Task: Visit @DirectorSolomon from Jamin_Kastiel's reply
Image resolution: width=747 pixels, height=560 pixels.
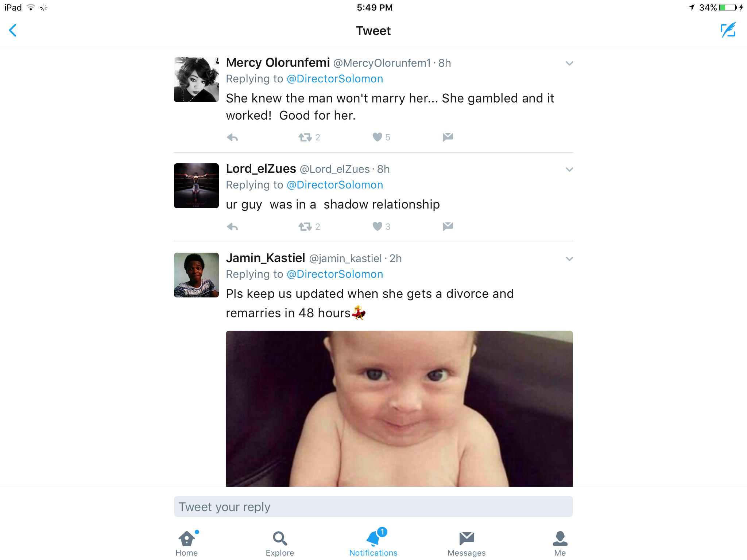Action: click(x=335, y=274)
